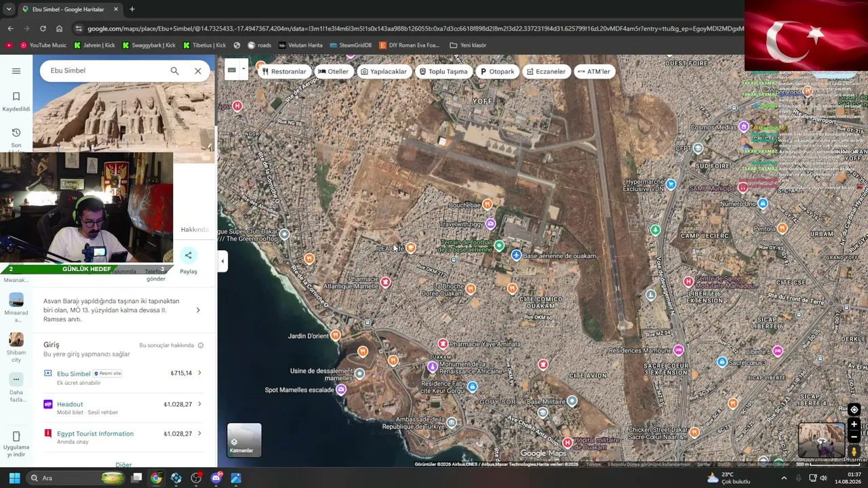The image size is (868, 488).
Task: Click Monument de la Renaissance Africaine pin
Action: [x=433, y=367]
